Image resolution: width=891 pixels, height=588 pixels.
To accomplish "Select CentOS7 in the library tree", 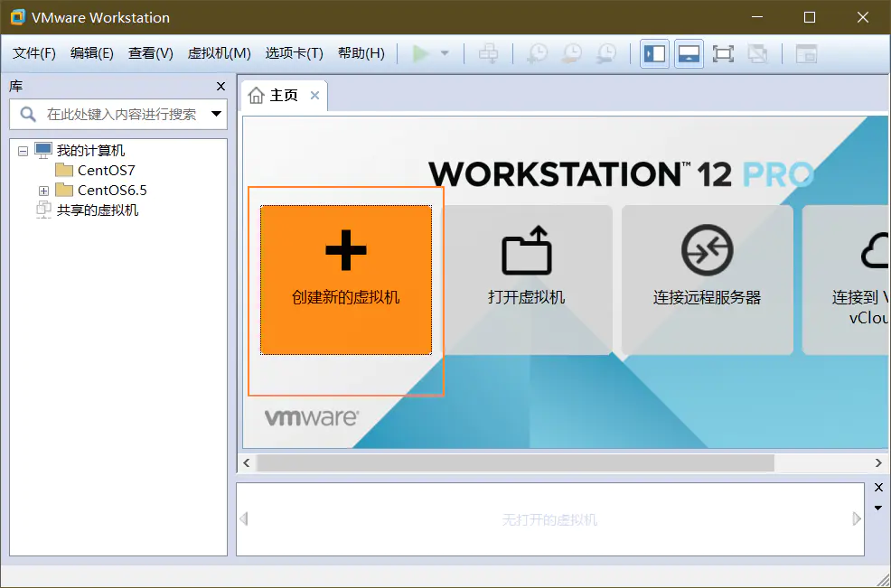I will coord(106,170).
